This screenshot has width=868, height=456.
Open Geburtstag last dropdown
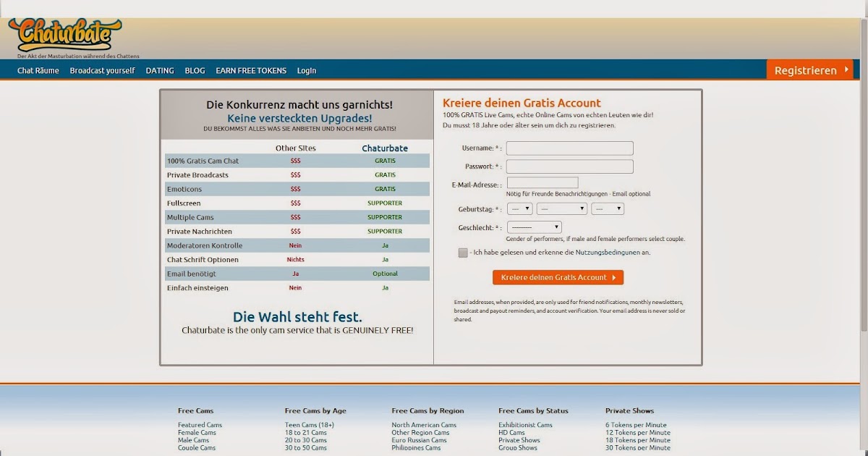click(608, 208)
